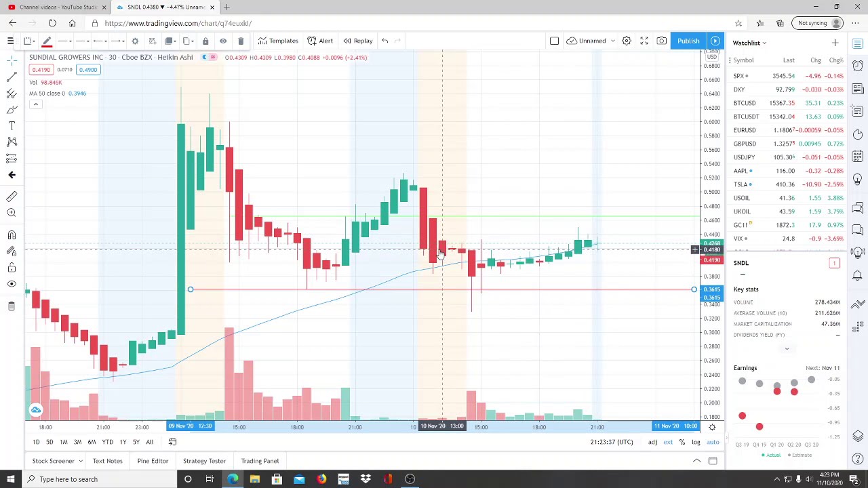
Task: Toggle visibility of selected drawing eye icon
Action: pyautogui.click(x=223, y=41)
